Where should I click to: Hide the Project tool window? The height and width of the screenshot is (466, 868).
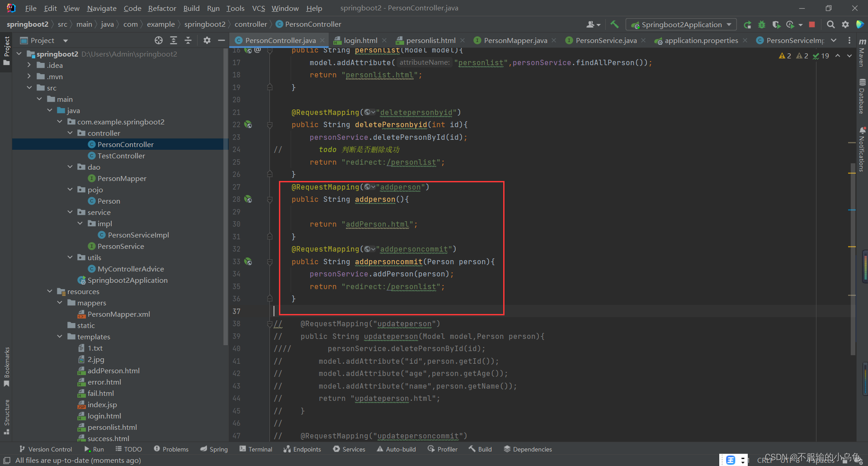(222, 40)
